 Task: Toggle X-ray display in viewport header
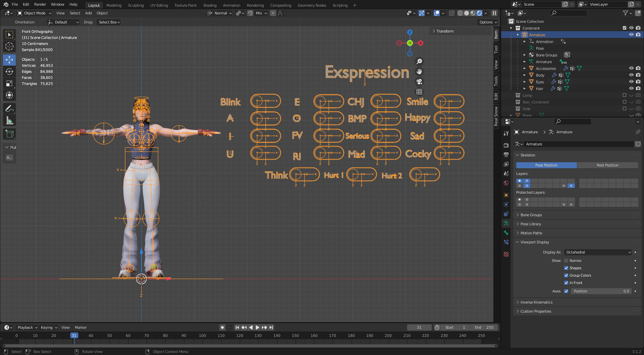451,13
